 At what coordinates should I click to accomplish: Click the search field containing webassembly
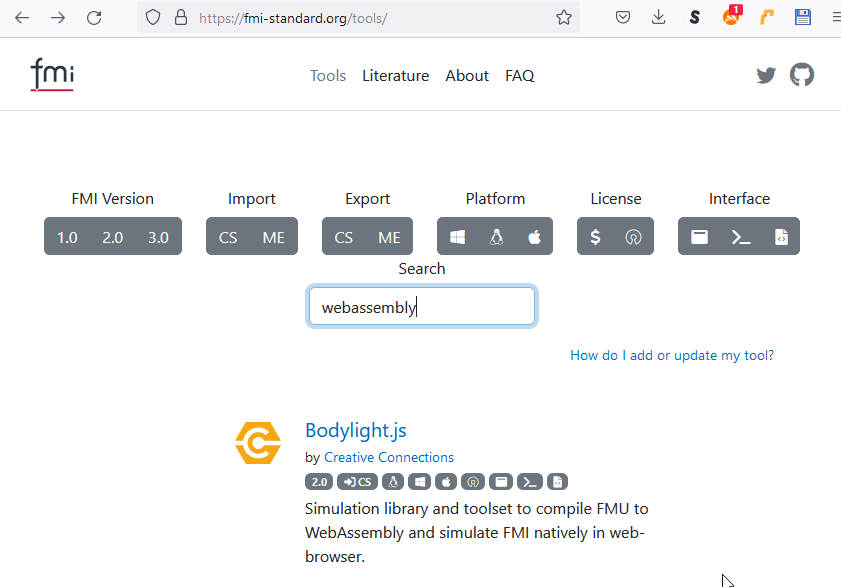click(x=421, y=307)
